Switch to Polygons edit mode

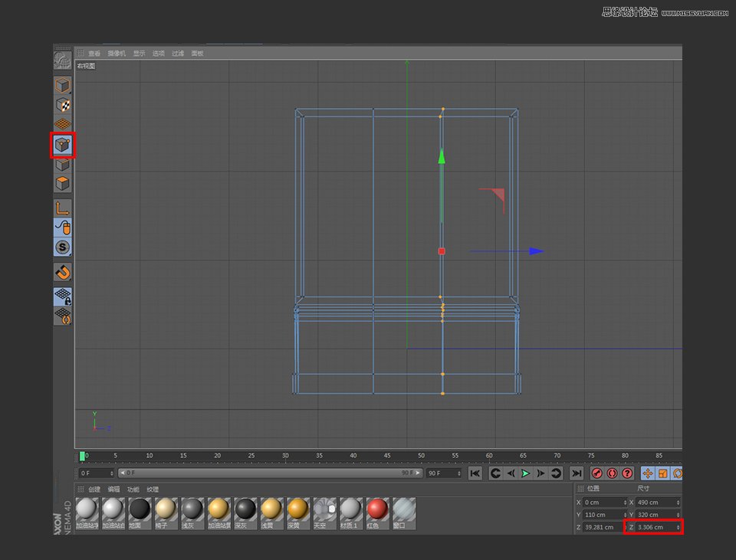62,183
